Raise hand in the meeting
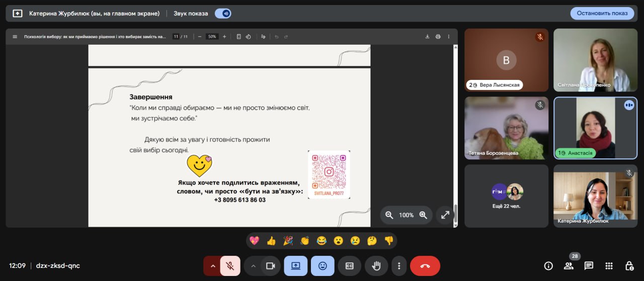Viewport: 644px width, 281px height. [376, 266]
